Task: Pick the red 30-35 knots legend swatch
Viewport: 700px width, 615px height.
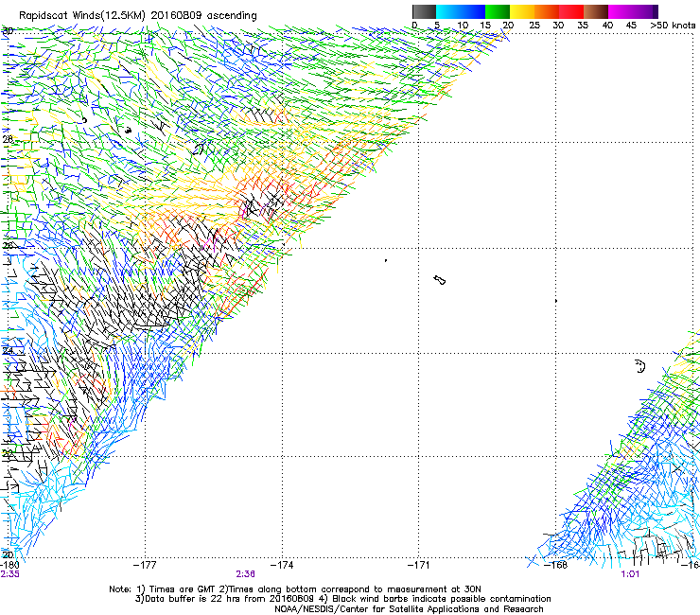Action: [571, 11]
